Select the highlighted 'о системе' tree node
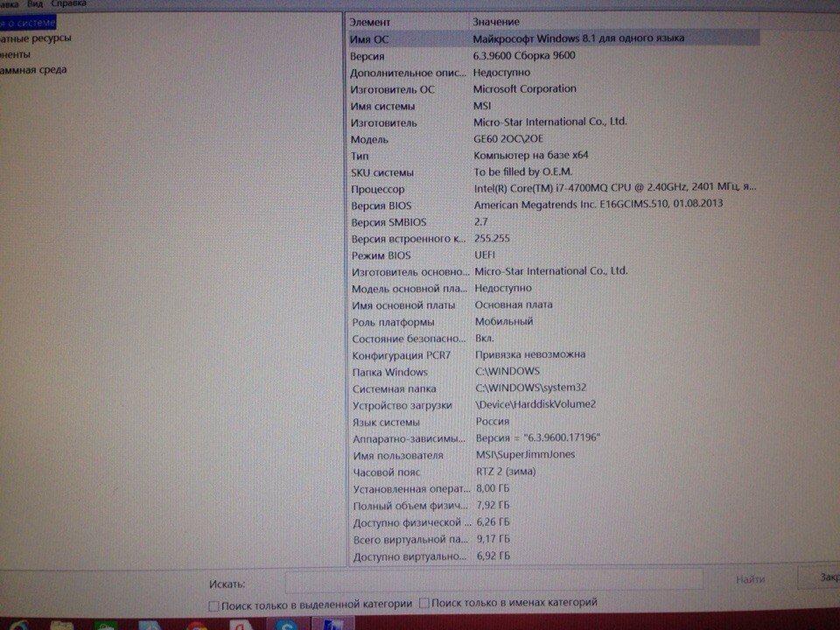 point(28,22)
